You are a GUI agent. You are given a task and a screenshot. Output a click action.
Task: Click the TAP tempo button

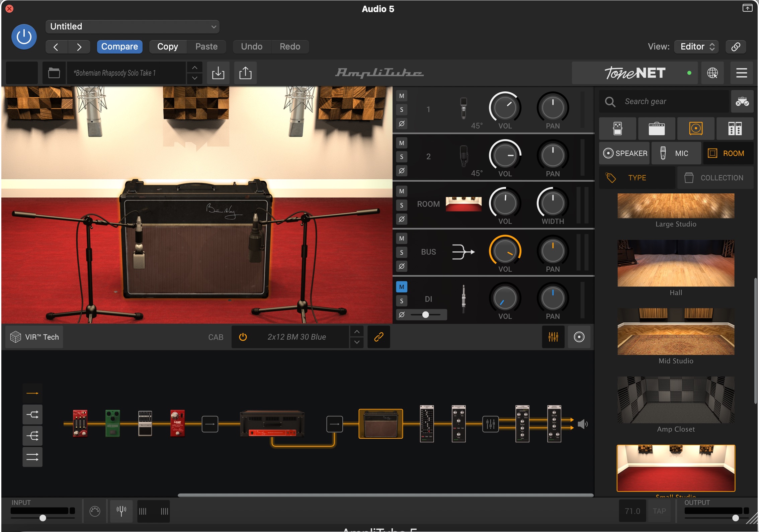(659, 511)
